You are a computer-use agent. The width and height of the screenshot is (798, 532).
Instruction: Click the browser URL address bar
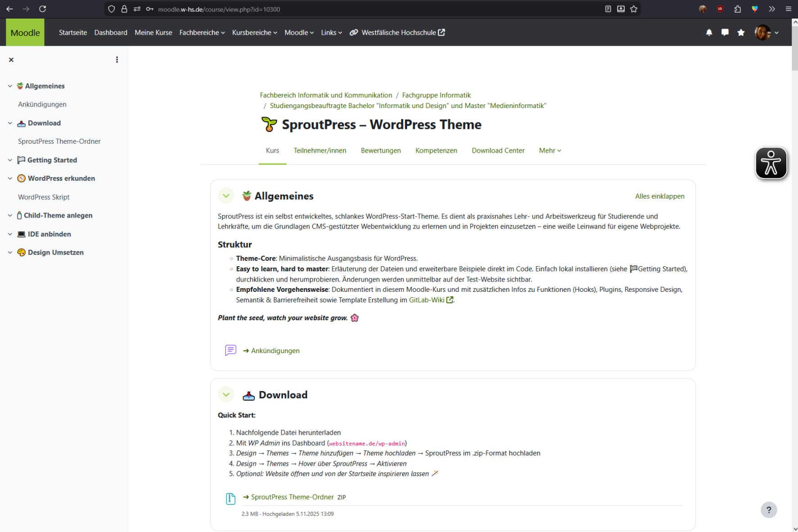(360, 9)
